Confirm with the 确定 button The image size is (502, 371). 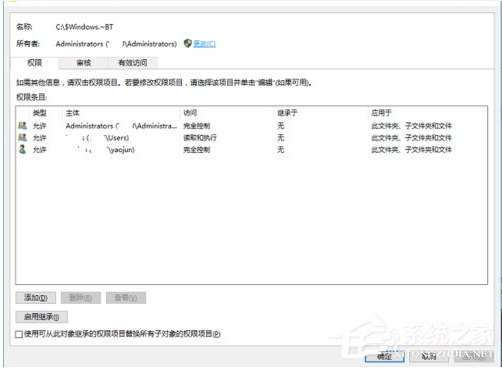(385, 356)
